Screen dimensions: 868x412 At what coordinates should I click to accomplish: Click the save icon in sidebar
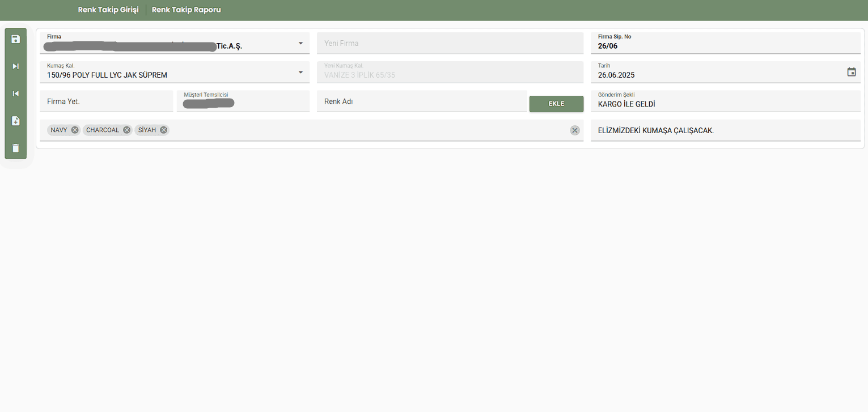pos(15,39)
